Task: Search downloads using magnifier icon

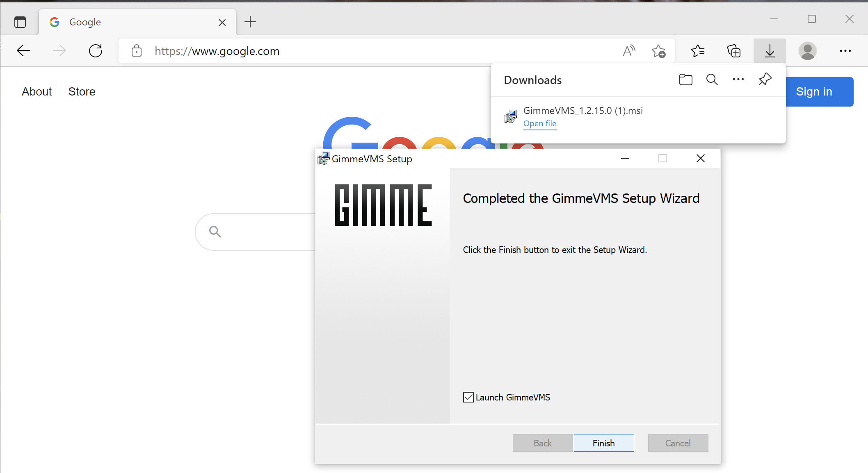Action: tap(712, 80)
